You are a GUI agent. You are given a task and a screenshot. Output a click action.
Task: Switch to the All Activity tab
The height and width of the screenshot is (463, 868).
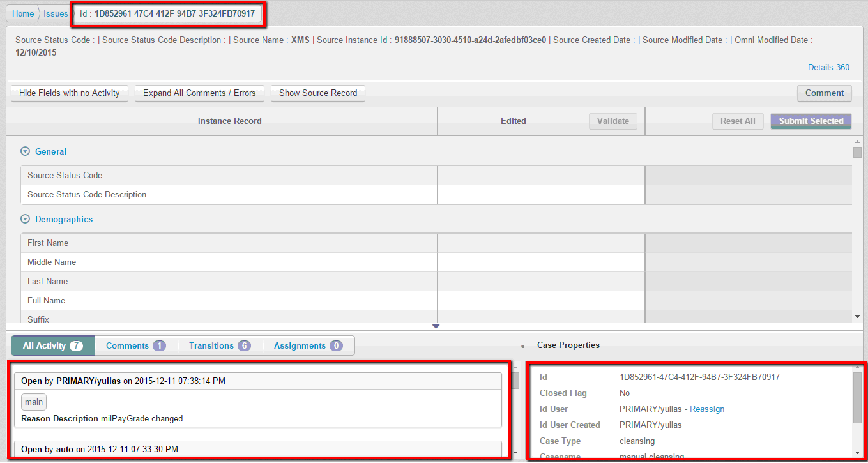[x=52, y=346]
